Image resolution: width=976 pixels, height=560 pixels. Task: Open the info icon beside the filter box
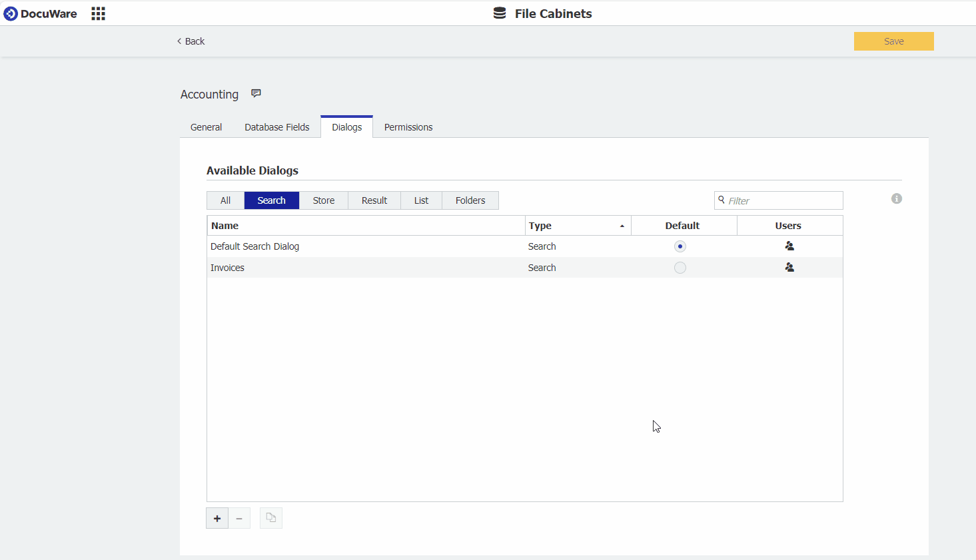(896, 198)
